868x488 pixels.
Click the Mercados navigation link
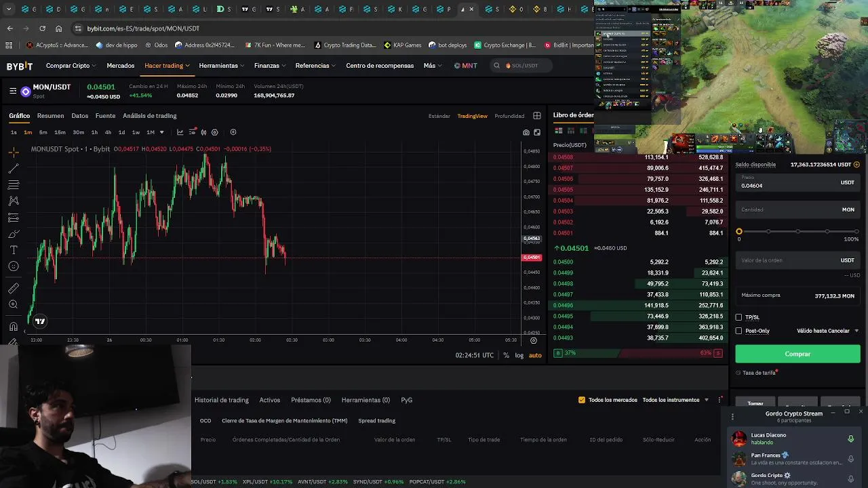tap(120, 66)
